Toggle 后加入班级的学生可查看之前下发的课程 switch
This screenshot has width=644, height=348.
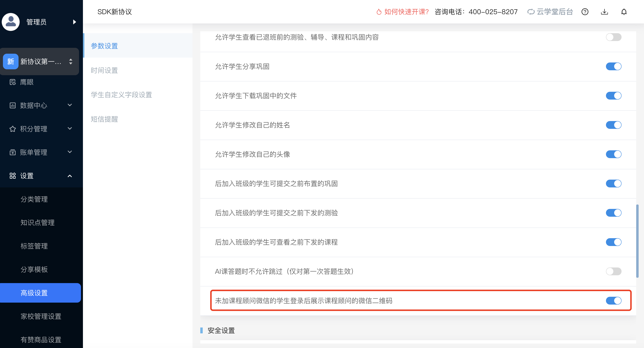pos(614,242)
